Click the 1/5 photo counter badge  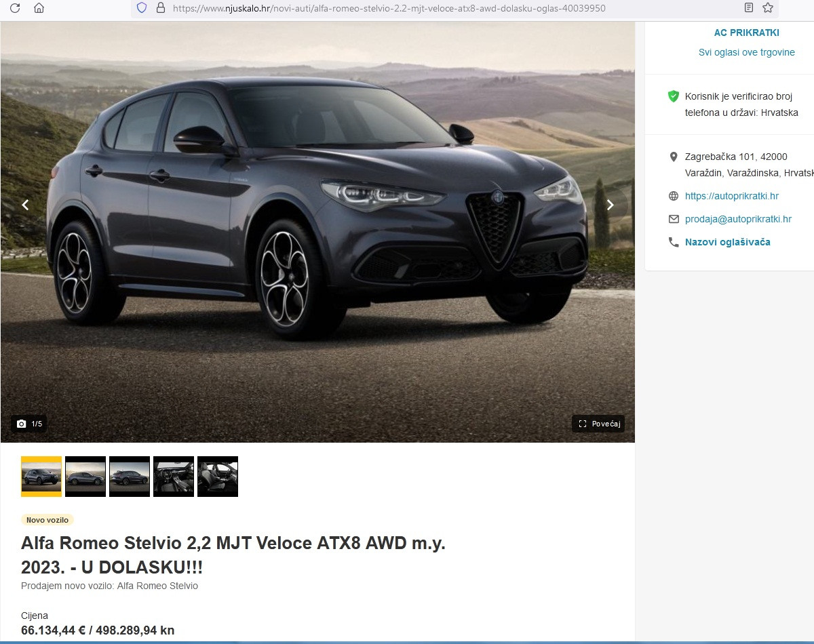coord(29,424)
